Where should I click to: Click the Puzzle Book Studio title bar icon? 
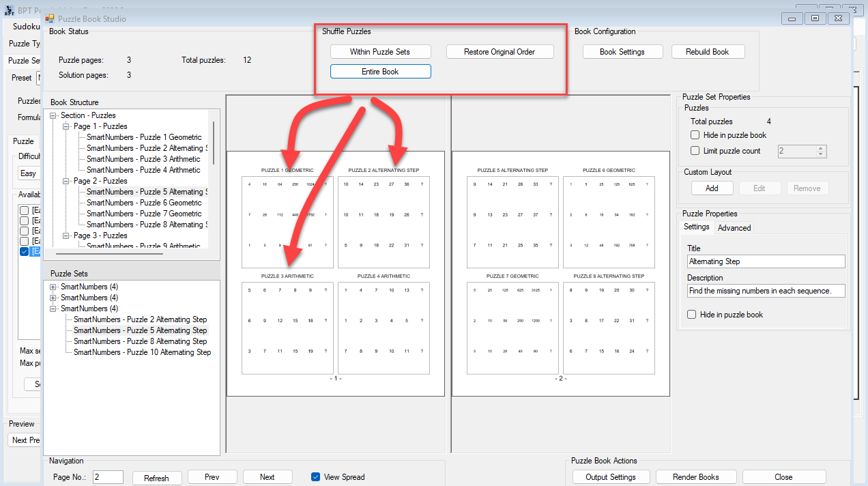click(x=50, y=18)
